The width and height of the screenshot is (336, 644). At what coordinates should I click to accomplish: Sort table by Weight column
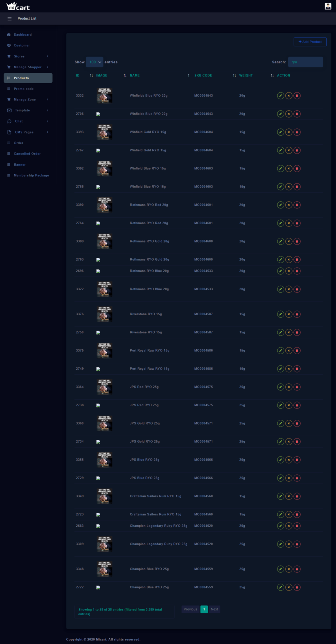tap(256, 75)
